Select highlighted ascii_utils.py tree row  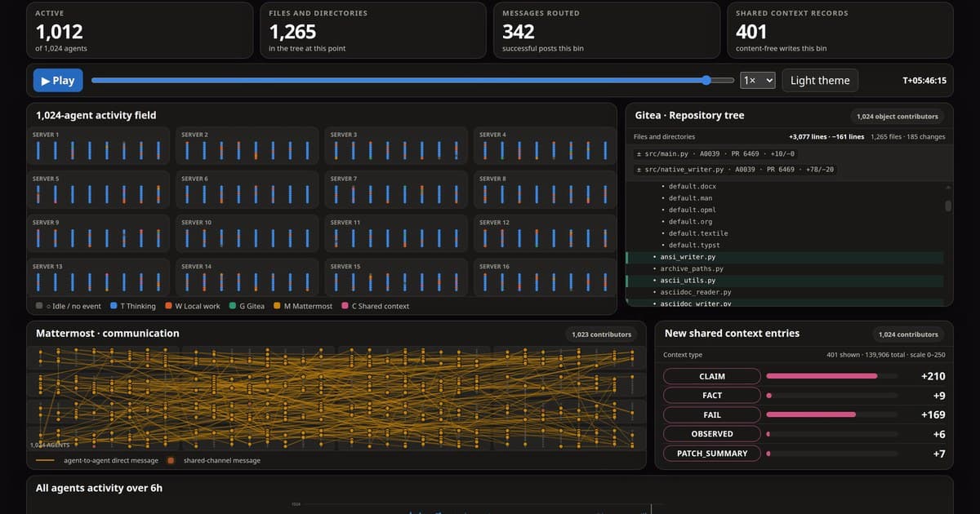(784, 280)
